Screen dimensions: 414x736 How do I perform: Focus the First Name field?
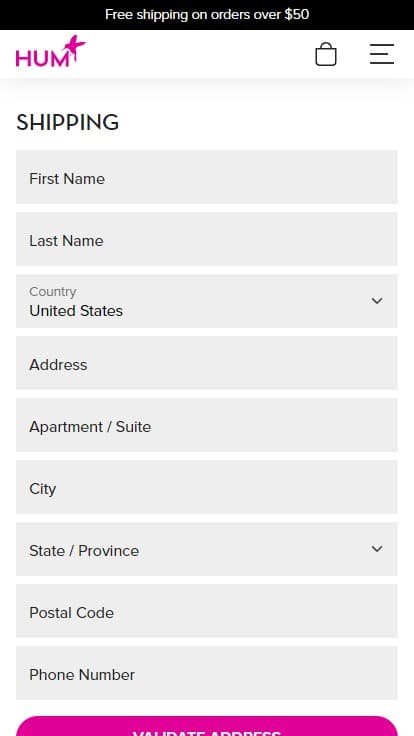click(207, 177)
